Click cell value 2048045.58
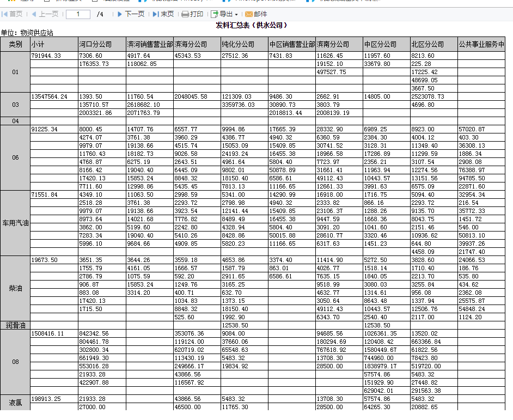The width and height of the screenshot is (513, 420). [x=191, y=96]
